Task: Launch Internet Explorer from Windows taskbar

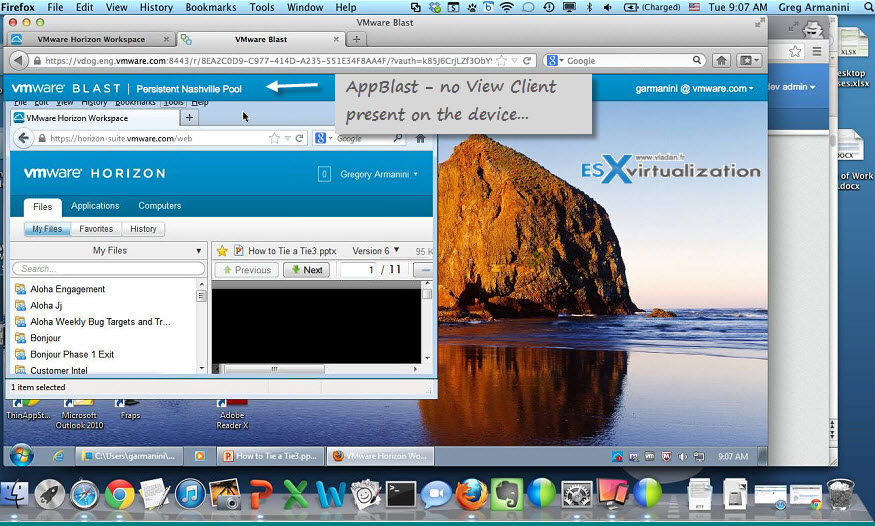Action: [58, 456]
